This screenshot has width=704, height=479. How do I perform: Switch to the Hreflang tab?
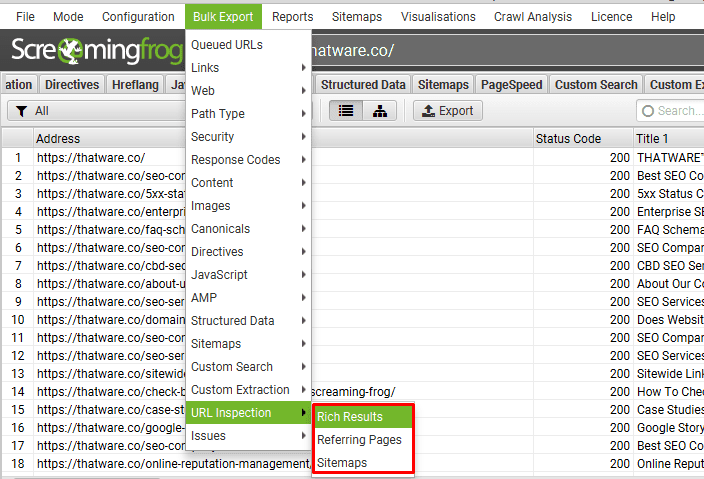(135, 84)
